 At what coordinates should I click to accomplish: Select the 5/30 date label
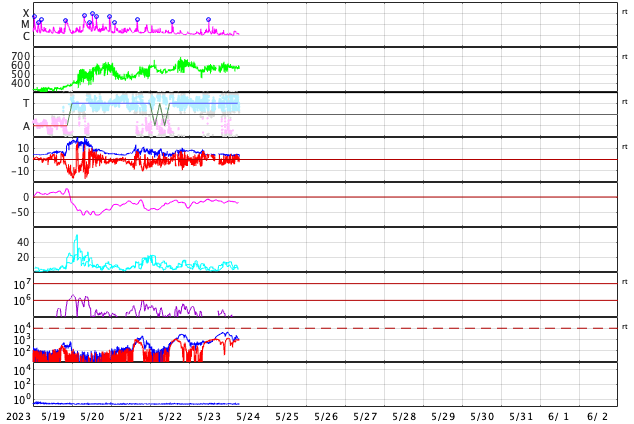(x=482, y=416)
